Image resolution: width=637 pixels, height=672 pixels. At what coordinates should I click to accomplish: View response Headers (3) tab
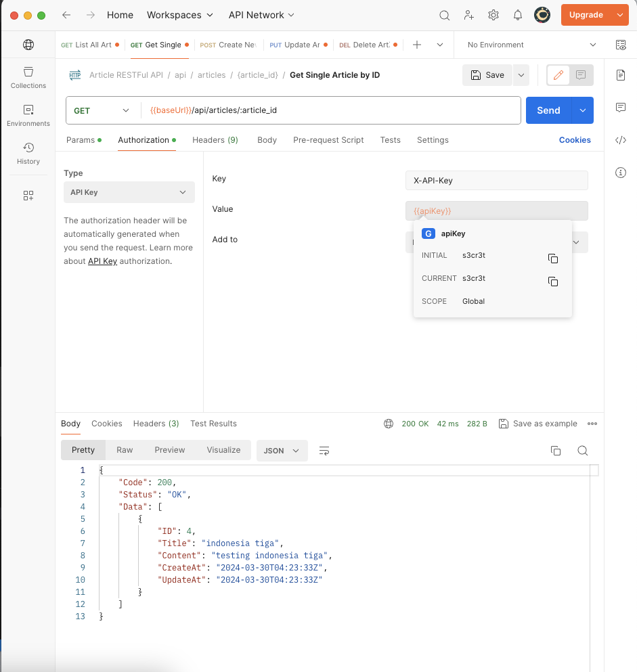tap(156, 424)
